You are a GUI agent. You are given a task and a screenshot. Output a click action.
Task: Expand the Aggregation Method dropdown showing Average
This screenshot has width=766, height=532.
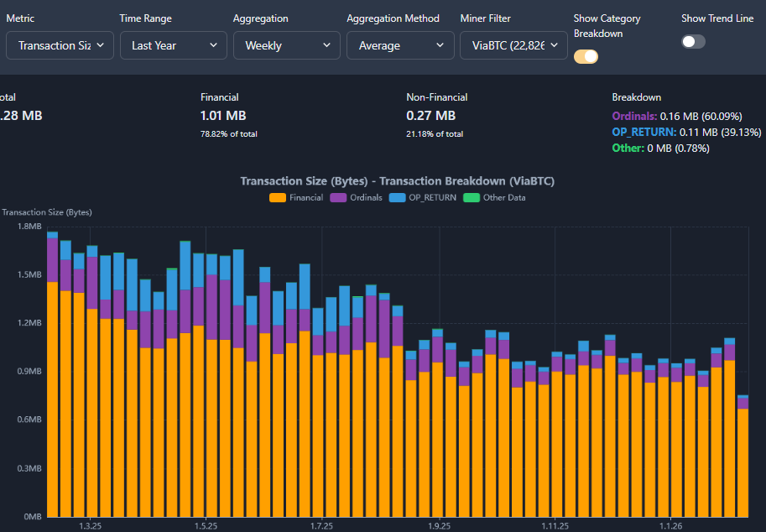[x=400, y=45]
